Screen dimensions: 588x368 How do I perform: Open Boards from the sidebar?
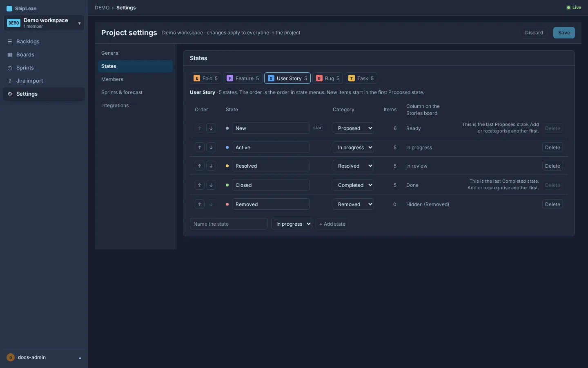pos(44,54)
